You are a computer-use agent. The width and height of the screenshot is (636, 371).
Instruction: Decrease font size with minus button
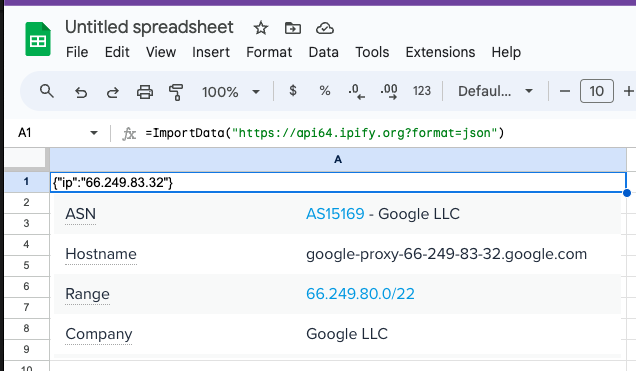click(x=565, y=91)
